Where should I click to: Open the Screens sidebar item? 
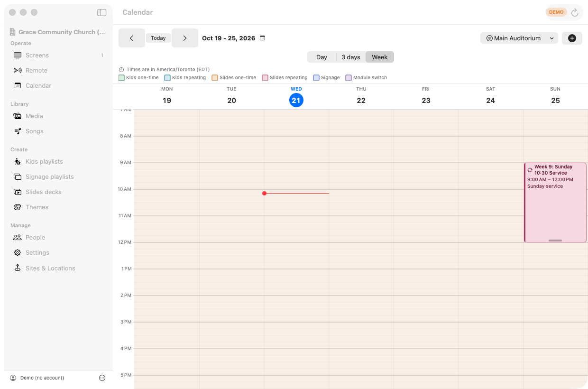pos(58,55)
